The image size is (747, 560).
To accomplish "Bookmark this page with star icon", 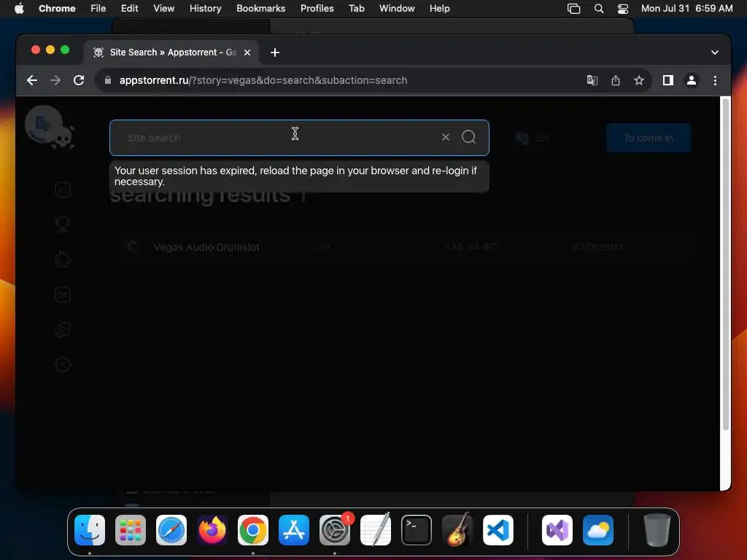I will pos(639,80).
